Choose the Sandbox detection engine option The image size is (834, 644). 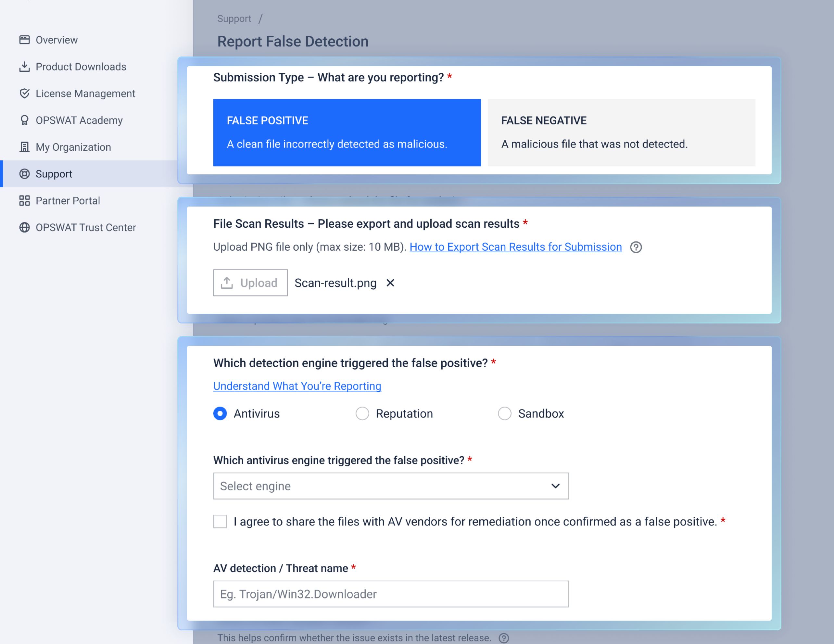[x=504, y=413]
